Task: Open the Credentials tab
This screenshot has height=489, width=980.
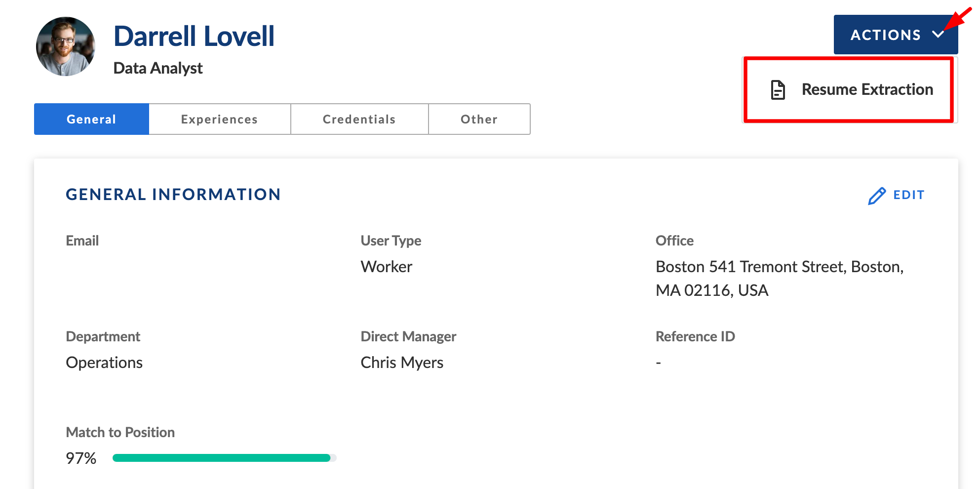Action: coord(359,119)
